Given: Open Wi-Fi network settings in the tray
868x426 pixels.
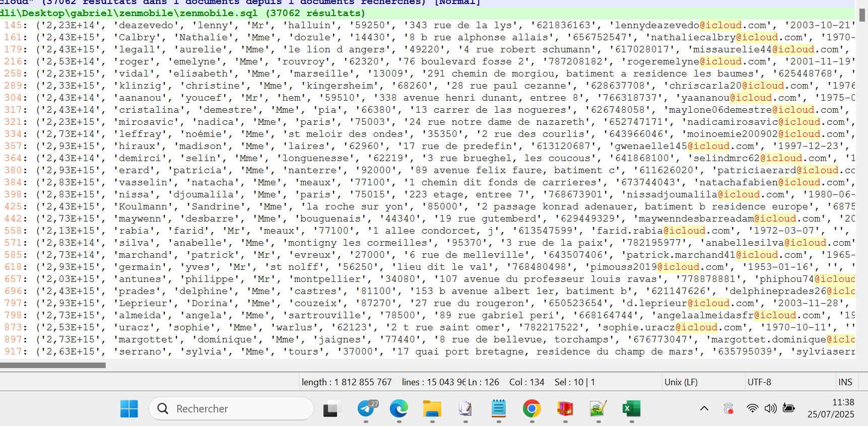Looking at the screenshot, I should [x=752, y=408].
